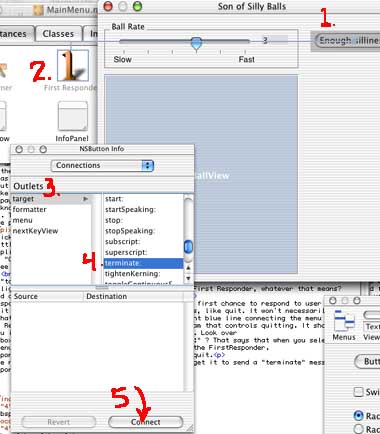The height and width of the screenshot is (434, 380).
Task: Open the Connections popup menu
Action: pos(102,165)
